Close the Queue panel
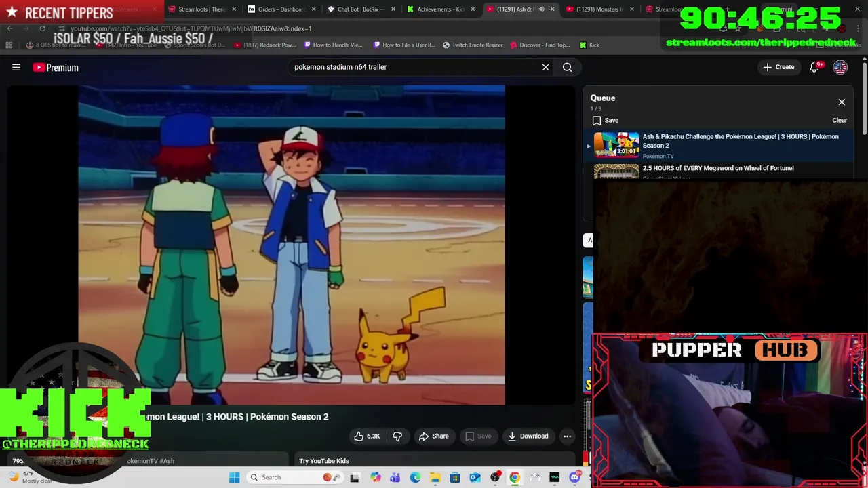Viewport: 868px width, 488px height. [x=842, y=102]
